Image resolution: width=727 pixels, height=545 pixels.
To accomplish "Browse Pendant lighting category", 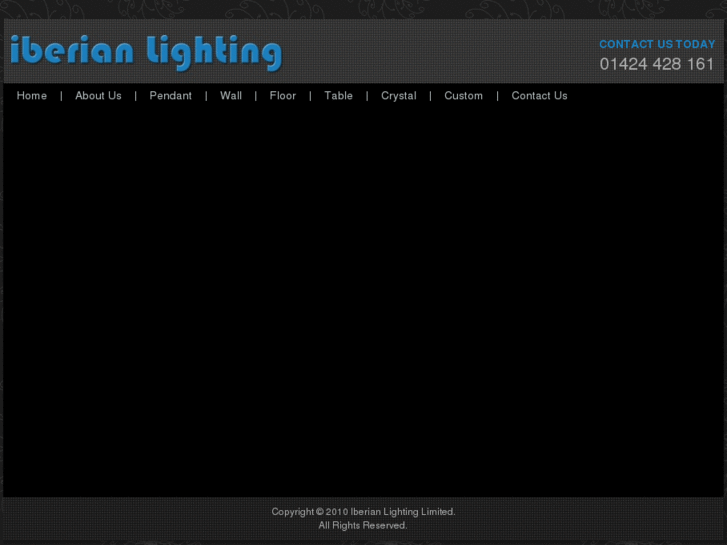I will (171, 96).
